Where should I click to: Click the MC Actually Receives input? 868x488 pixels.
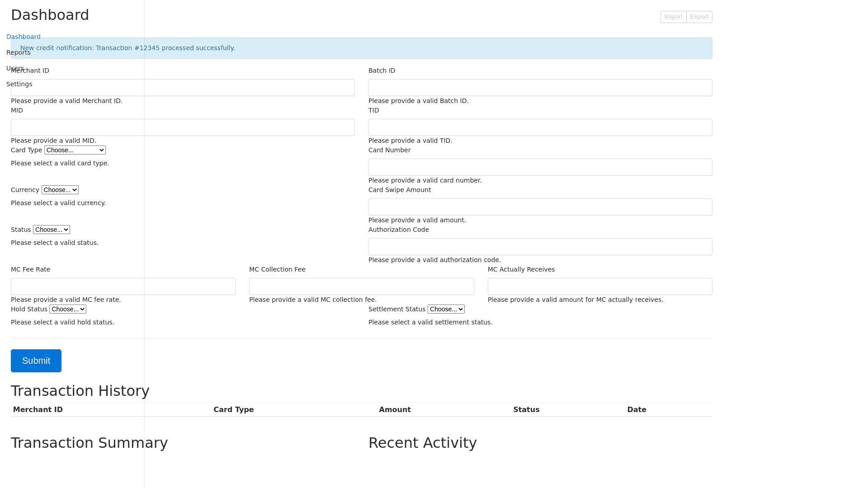[x=600, y=286]
